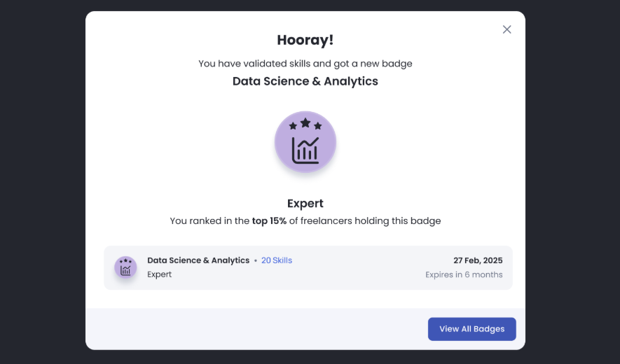
Task: Click the small badge icon in the badge row
Action: pyautogui.click(x=125, y=267)
